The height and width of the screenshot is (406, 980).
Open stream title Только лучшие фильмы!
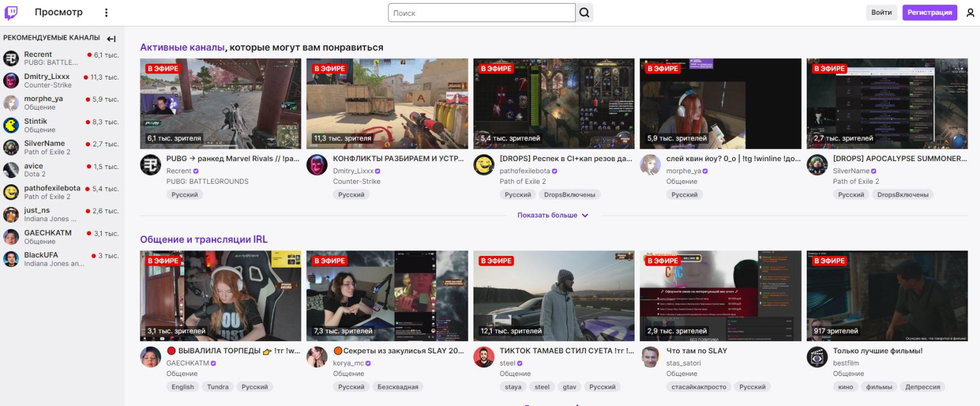pos(878,351)
